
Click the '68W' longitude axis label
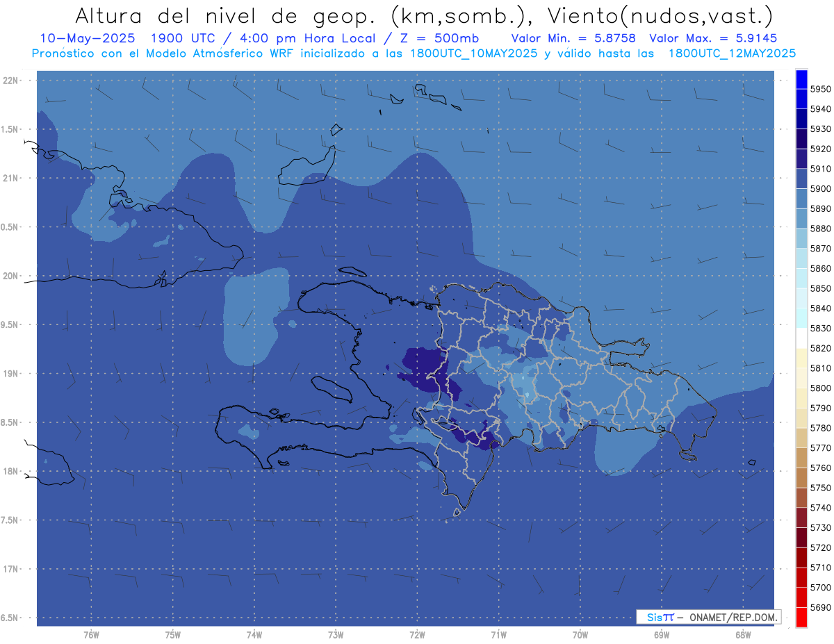pos(743,634)
